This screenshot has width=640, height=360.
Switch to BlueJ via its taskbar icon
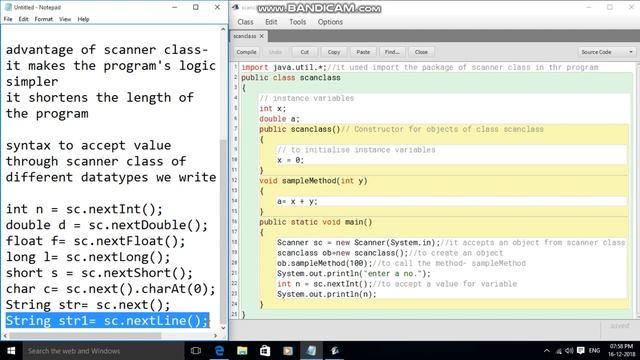coord(334,351)
